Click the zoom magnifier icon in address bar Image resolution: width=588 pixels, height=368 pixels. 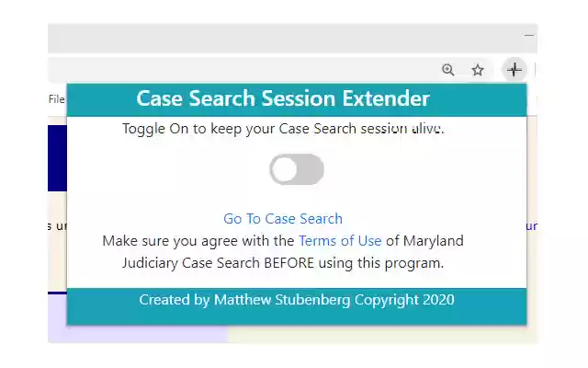[x=448, y=70]
